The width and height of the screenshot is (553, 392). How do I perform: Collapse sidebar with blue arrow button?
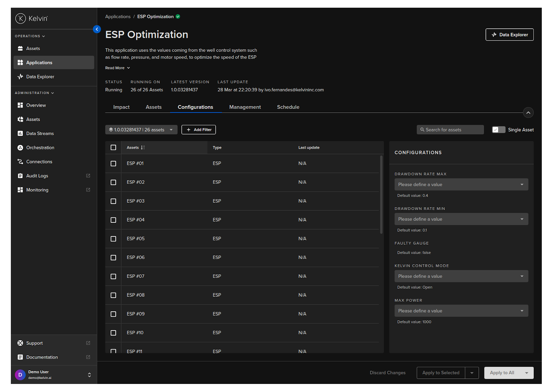coord(97,29)
